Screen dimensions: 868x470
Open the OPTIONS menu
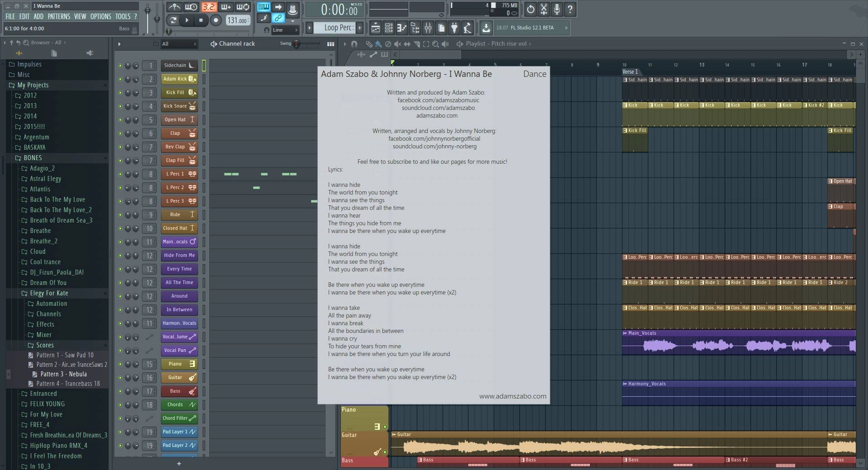point(101,16)
